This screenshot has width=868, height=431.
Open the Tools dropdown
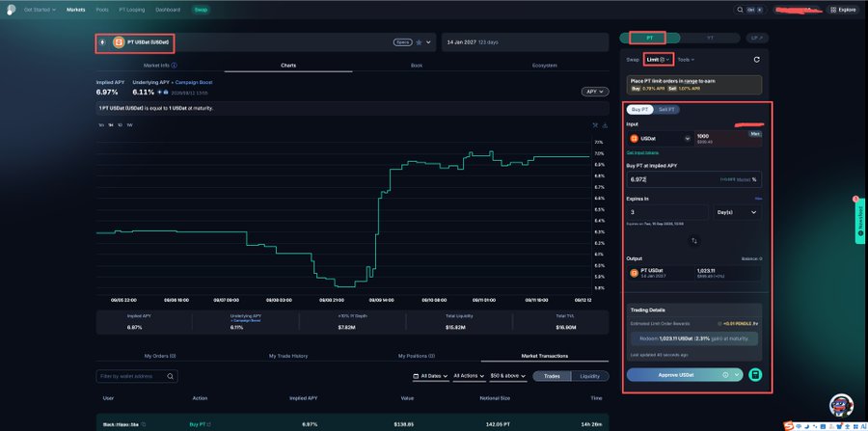(x=686, y=59)
